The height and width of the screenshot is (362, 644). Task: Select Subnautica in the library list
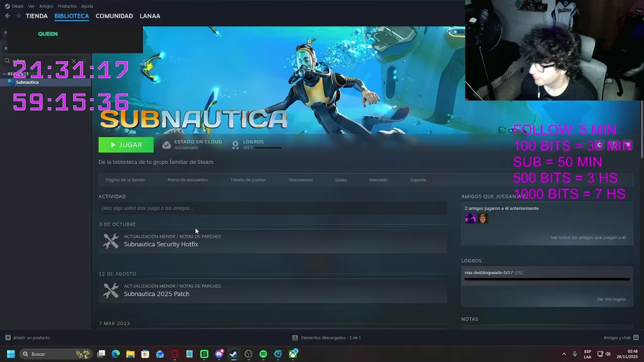pos(45,82)
